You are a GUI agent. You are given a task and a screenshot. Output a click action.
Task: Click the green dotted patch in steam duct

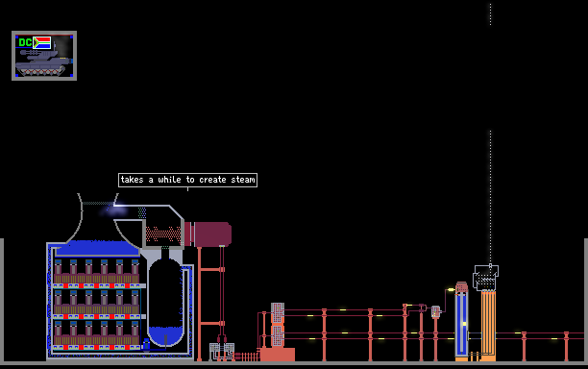pos(142,212)
